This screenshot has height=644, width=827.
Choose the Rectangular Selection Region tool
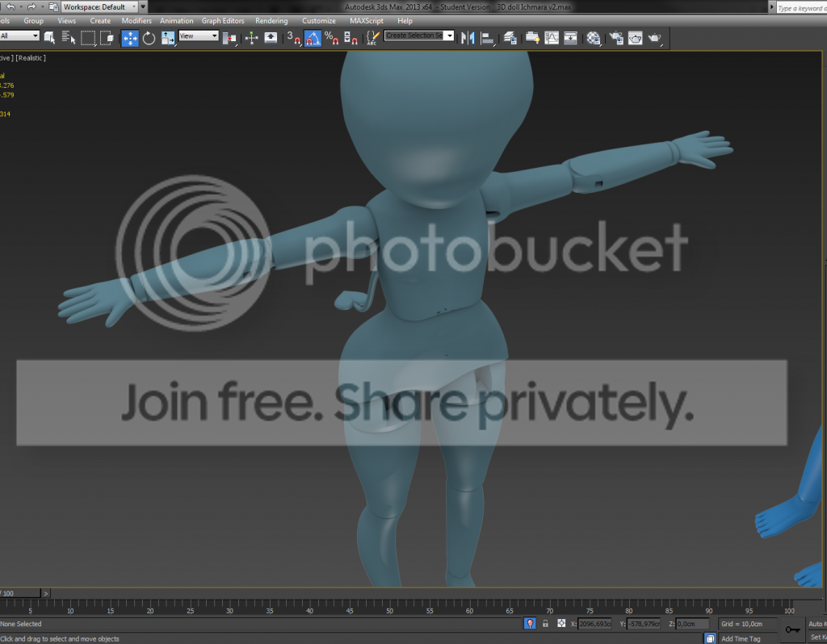tap(87, 38)
